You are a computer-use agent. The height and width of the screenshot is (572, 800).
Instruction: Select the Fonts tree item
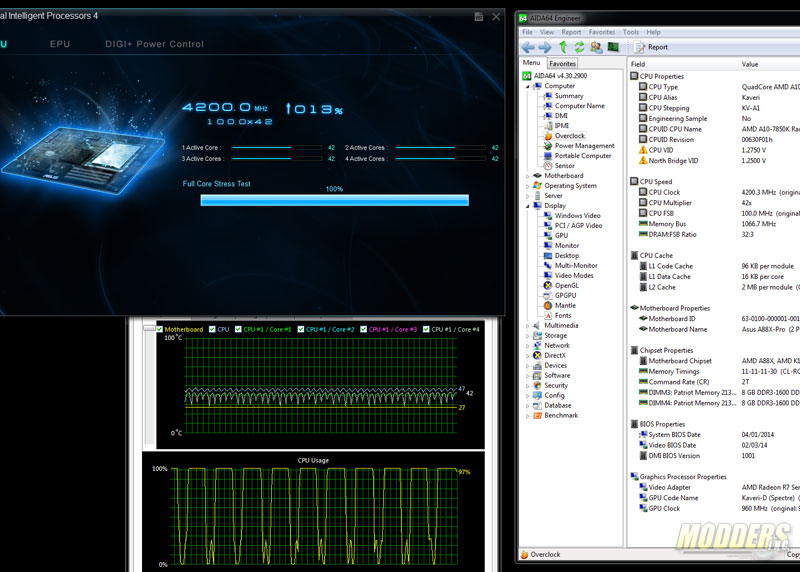click(x=563, y=316)
